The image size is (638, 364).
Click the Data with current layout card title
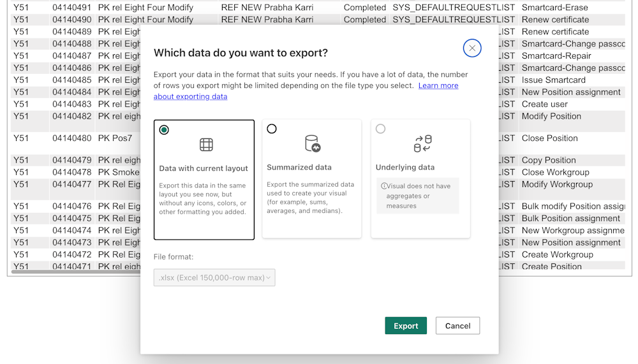(x=204, y=168)
